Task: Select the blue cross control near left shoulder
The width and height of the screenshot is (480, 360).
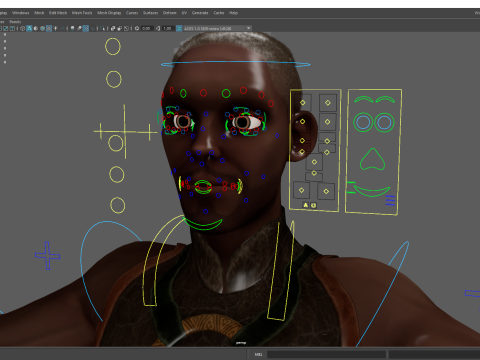Action: point(47,256)
